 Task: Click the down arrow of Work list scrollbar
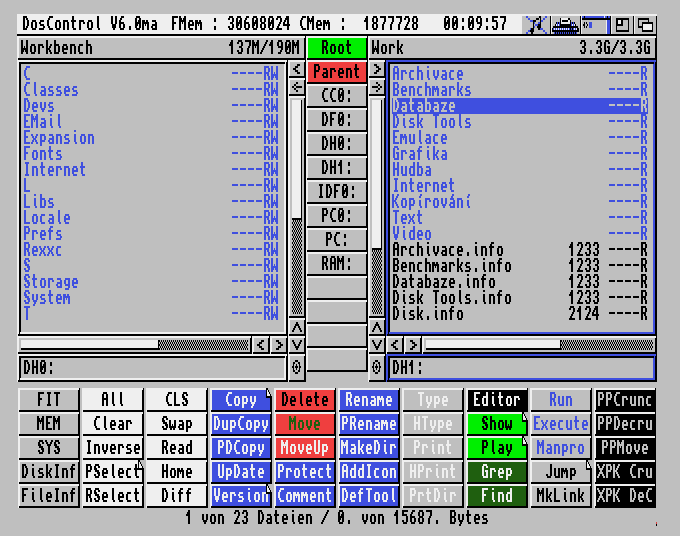(x=377, y=345)
